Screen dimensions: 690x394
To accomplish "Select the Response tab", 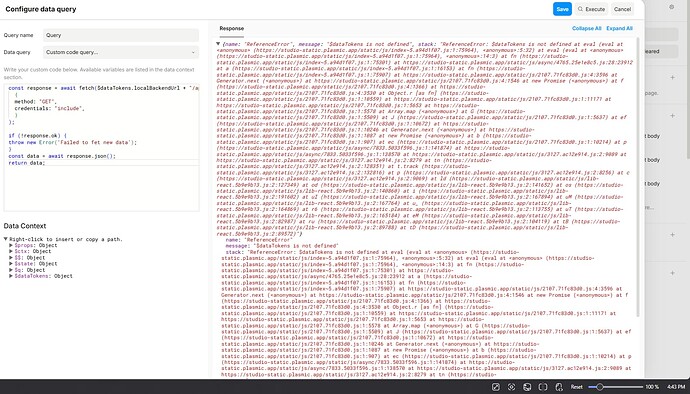I will [231, 29].
